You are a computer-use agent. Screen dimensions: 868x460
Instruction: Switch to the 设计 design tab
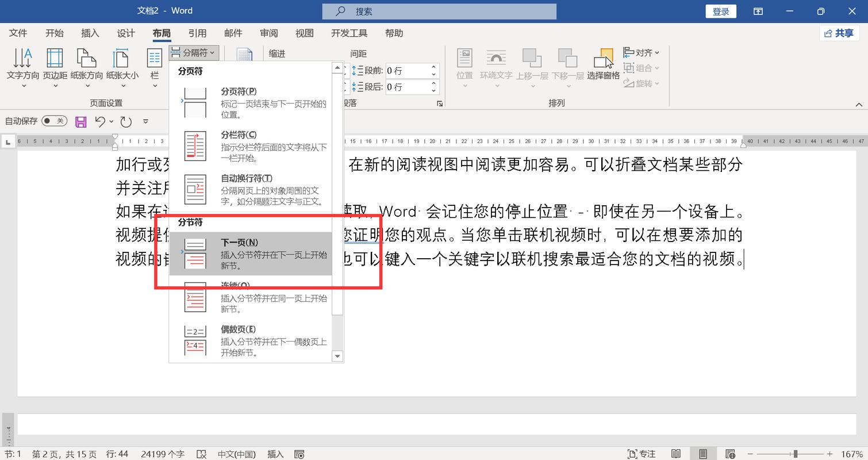(126, 33)
